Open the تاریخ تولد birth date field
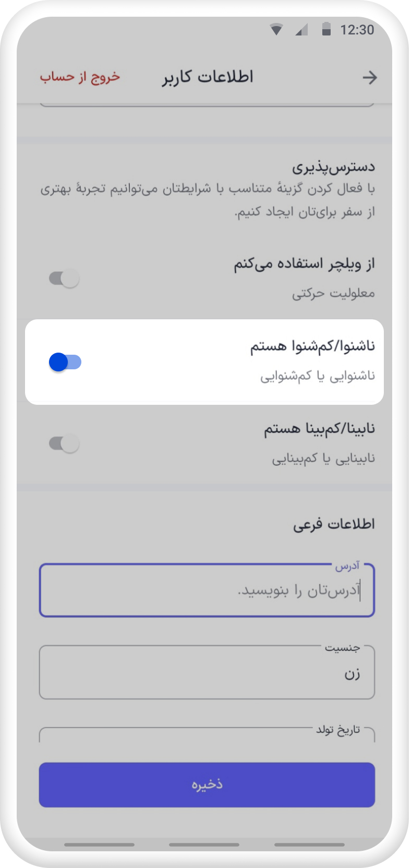This screenshot has width=412, height=868. click(x=207, y=734)
